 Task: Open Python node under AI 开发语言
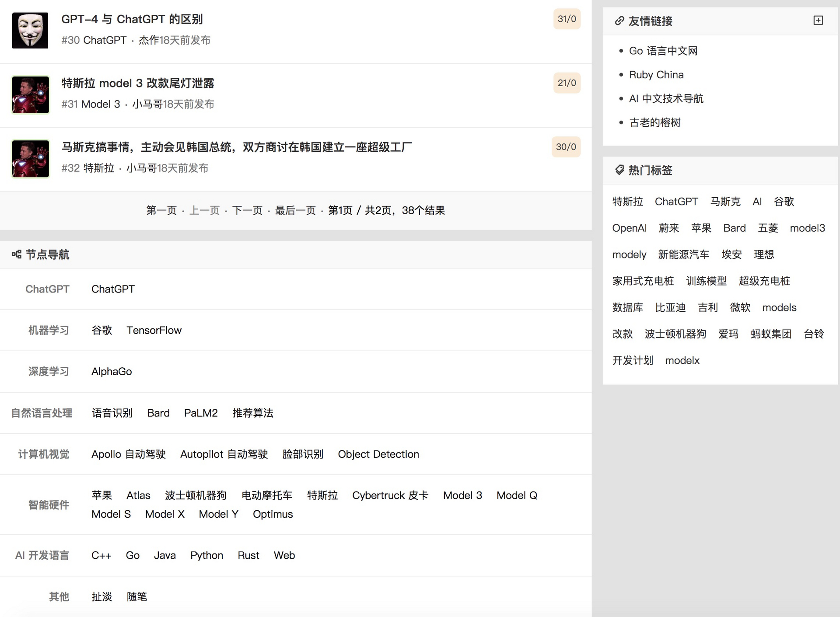click(206, 555)
